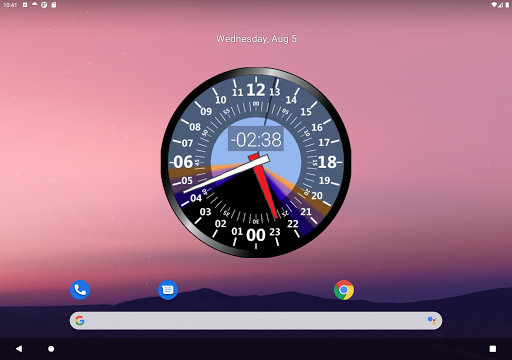
Task: Open recent apps with the square button
Action: point(493,349)
